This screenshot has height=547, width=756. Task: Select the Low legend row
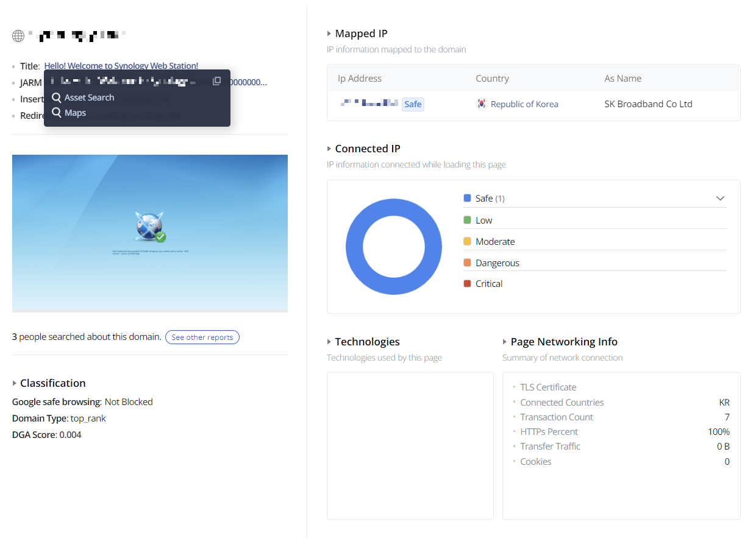595,220
